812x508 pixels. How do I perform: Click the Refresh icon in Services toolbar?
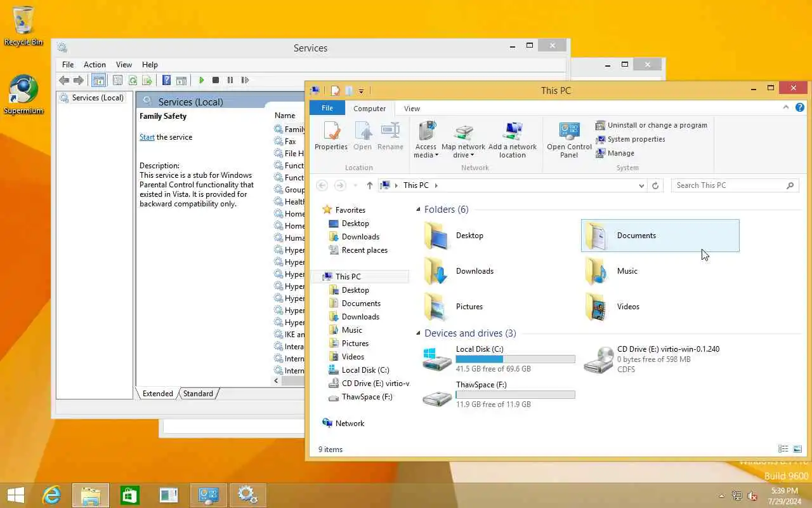click(x=133, y=80)
